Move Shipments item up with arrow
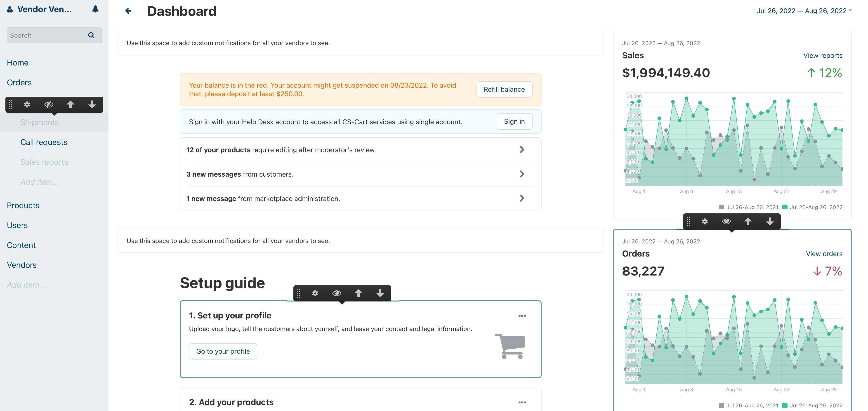 (x=70, y=105)
